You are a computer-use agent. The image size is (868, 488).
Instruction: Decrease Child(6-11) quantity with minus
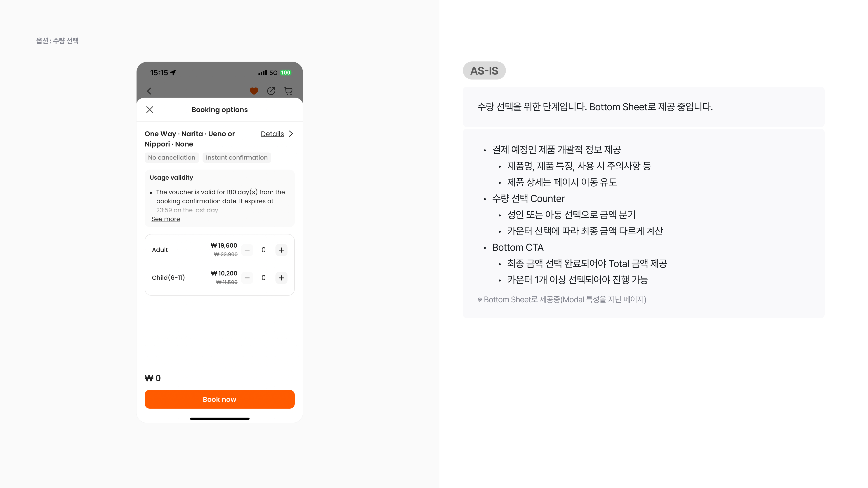click(247, 278)
